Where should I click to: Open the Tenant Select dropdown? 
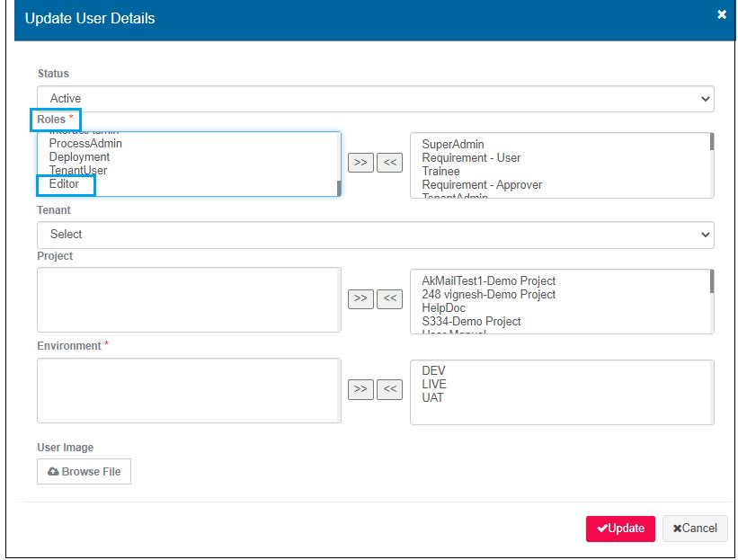click(x=375, y=235)
